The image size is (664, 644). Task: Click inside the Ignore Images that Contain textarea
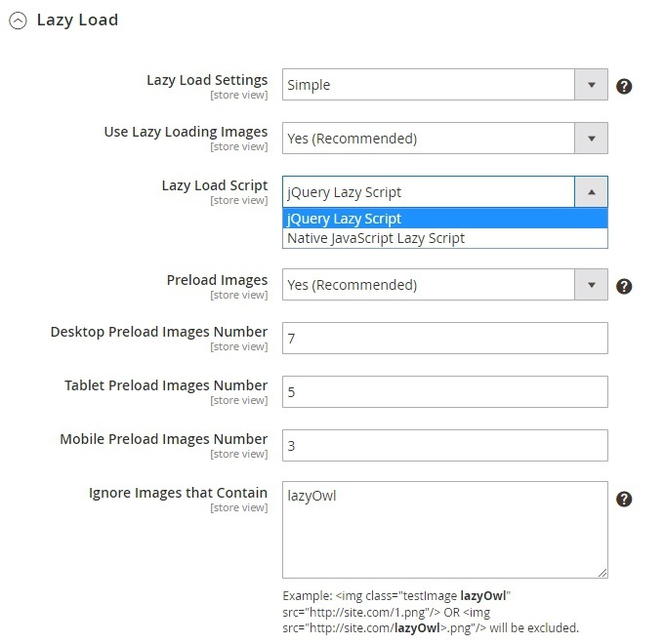click(x=444, y=529)
